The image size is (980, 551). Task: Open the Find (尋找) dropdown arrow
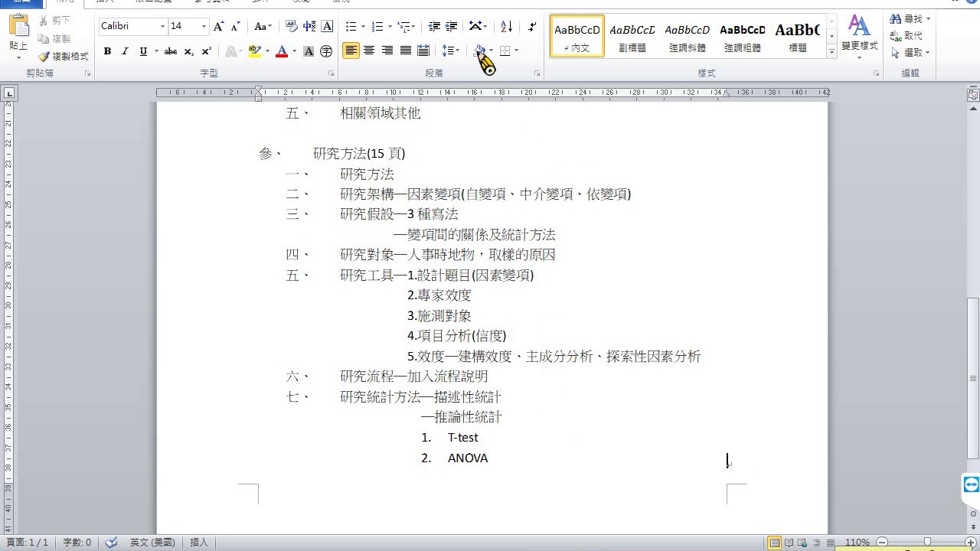(x=929, y=19)
